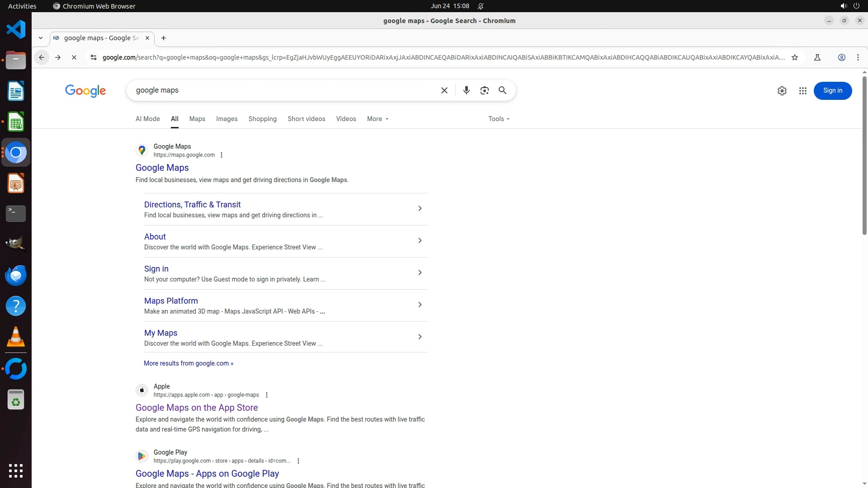The width and height of the screenshot is (868, 488).
Task: Open the Chrome Labs flask icon
Action: click(x=817, y=57)
